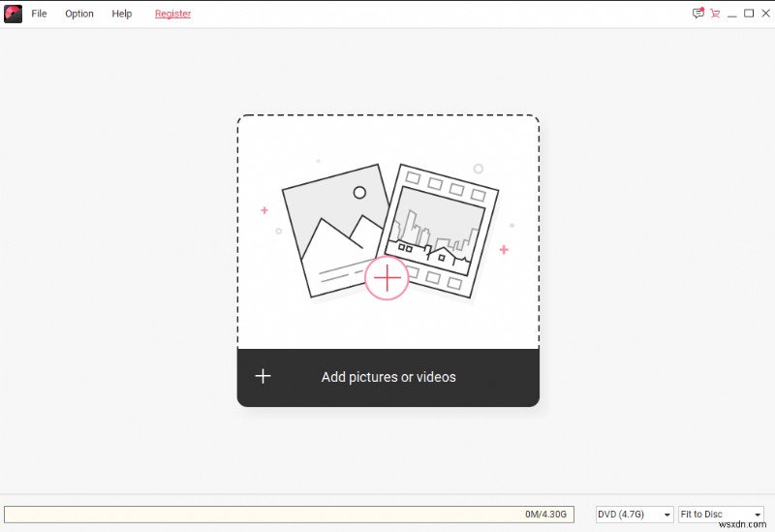Click the pink circled plus icon
775x532 pixels.
387,278
